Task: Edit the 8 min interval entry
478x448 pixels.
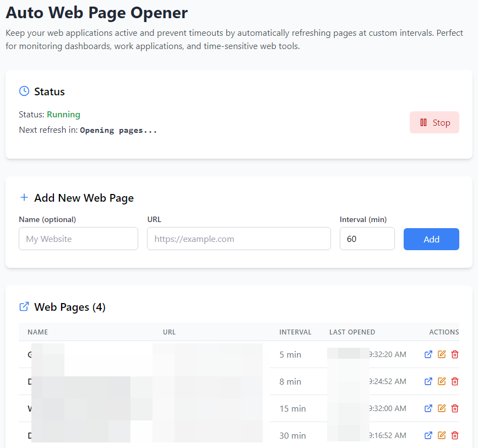Action: (x=442, y=381)
